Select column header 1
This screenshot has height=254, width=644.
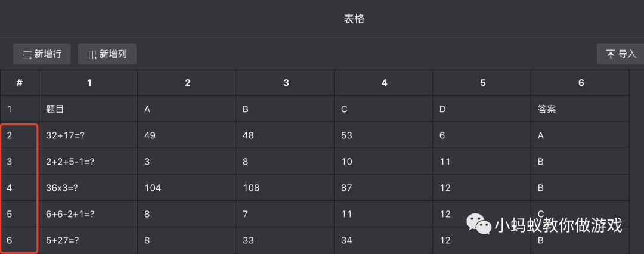point(89,83)
